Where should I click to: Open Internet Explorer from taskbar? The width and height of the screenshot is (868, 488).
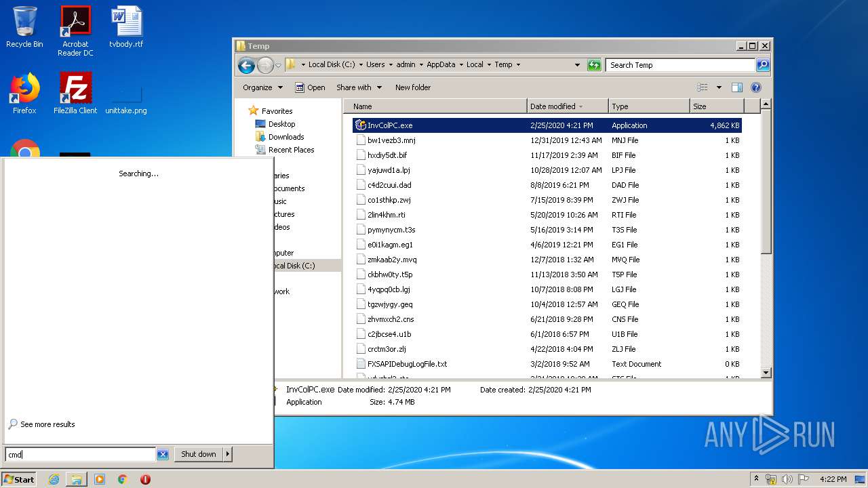(x=54, y=479)
